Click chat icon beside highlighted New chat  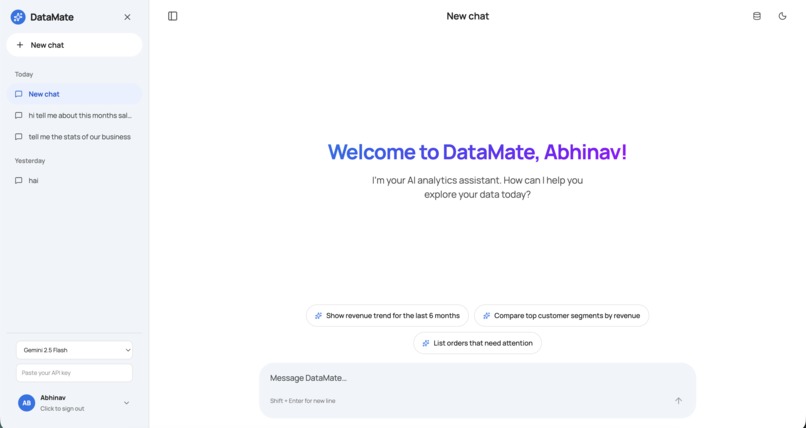(19, 94)
